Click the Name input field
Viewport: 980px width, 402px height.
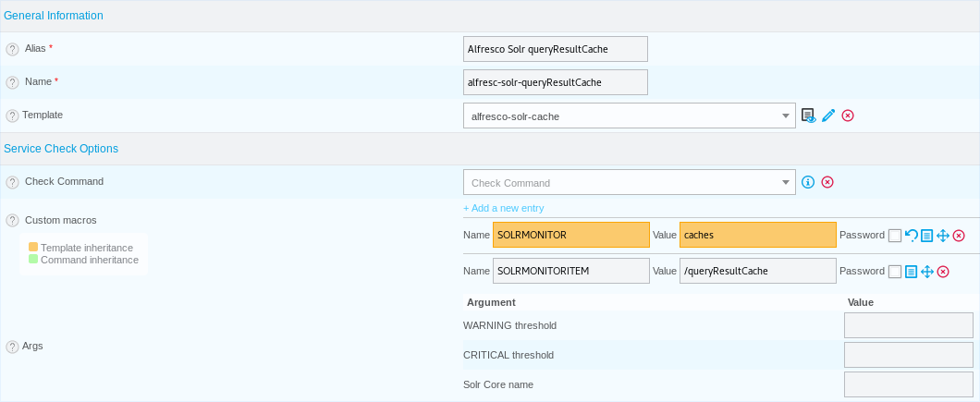(x=556, y=82)
